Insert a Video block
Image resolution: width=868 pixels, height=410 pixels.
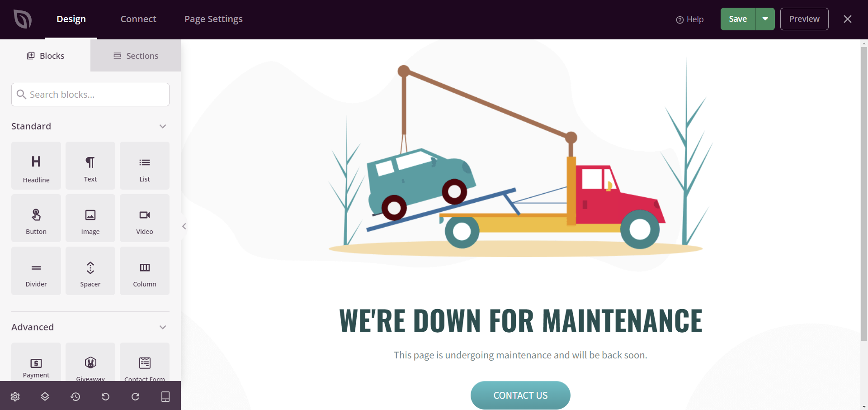click(x=144, y=218)
